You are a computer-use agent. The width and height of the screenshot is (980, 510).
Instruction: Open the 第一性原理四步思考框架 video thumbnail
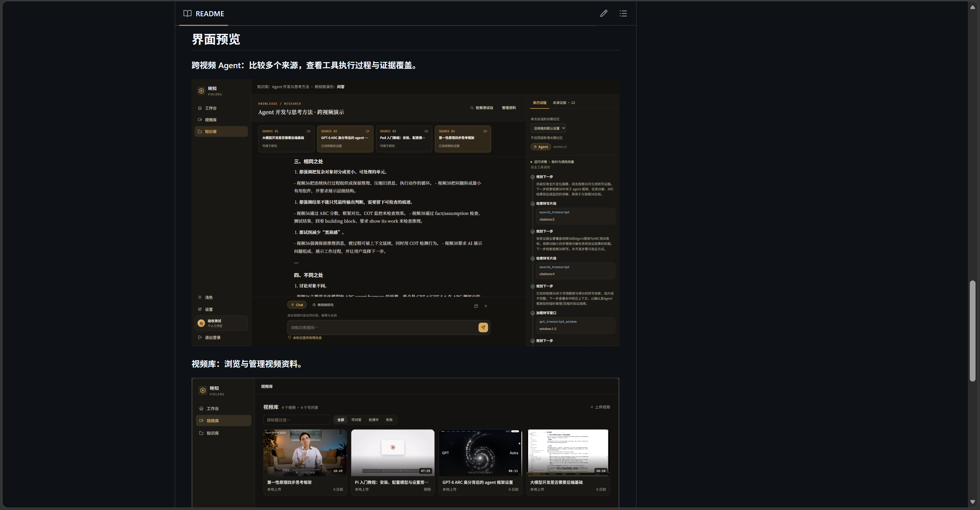coord(305,452)
